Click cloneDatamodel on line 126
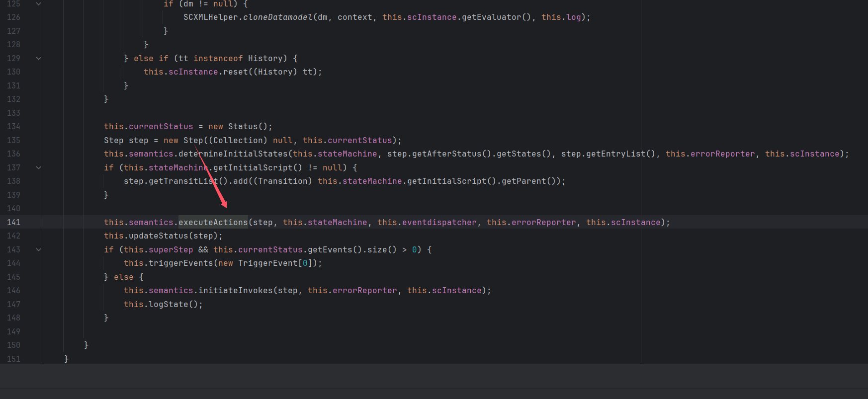868x399 pixels. (278, 17)
